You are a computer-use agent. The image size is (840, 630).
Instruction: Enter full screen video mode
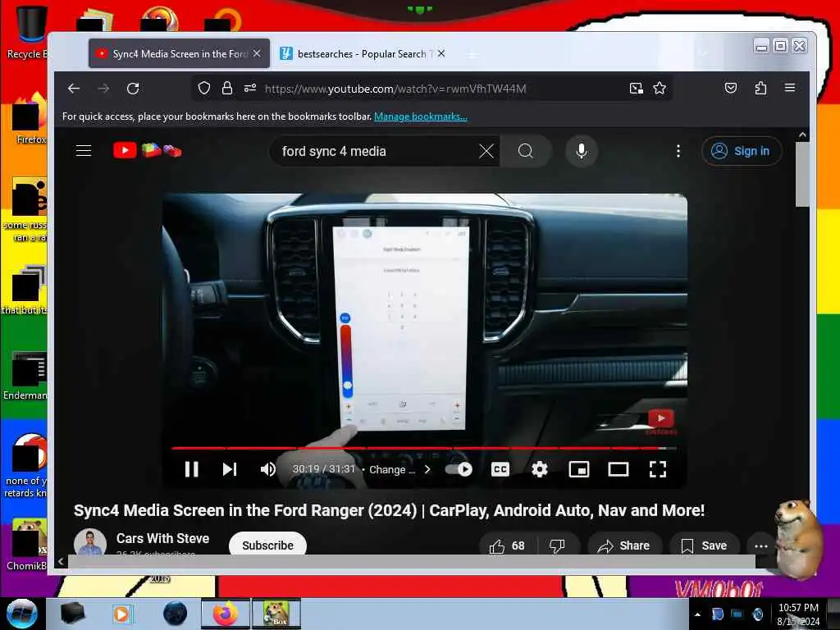(657, 469)
